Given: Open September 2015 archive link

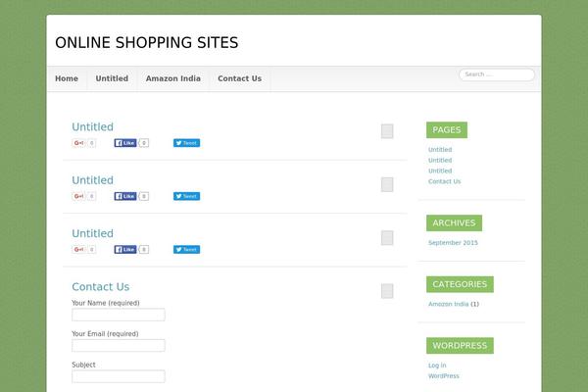Looking at the screenshot, I should [453, 243].
